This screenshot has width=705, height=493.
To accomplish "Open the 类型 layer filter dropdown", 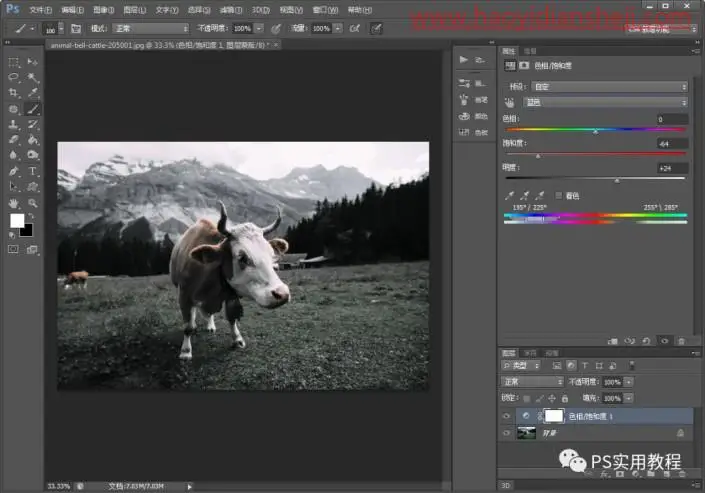I will (x=521, y=366).
